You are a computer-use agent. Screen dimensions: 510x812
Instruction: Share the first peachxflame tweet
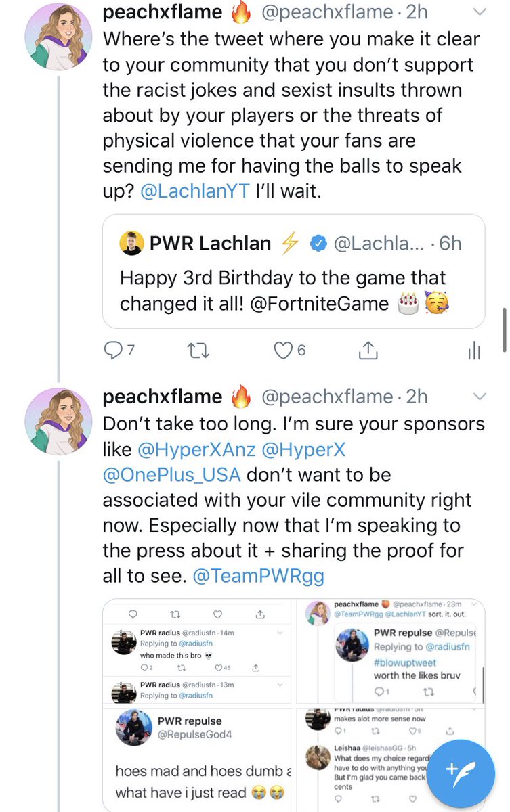pyautogui.click(x=368, y=350)
